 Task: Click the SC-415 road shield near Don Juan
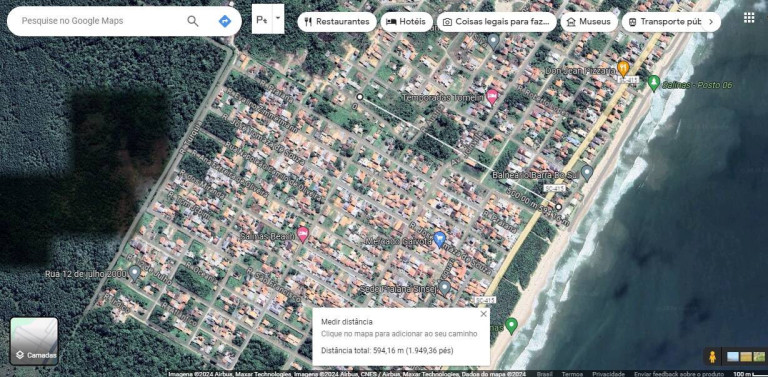click(628, 79)
